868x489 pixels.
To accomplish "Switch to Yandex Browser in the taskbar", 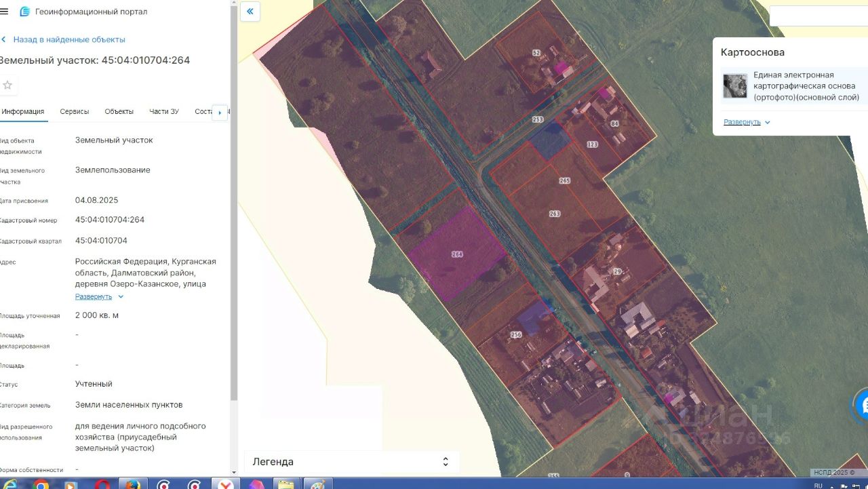I will click(225, 484).
